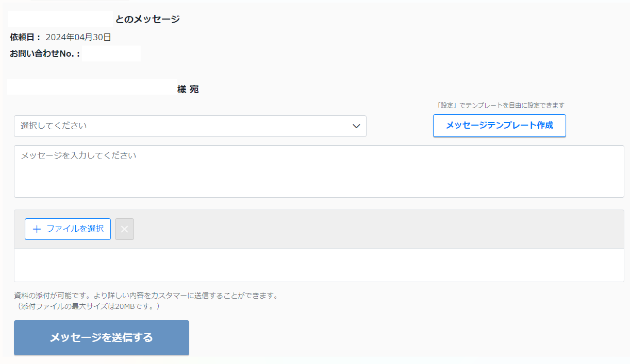630x364 pixels.
Task: Click the blank inquiry number value box
Action: (111, 54)
